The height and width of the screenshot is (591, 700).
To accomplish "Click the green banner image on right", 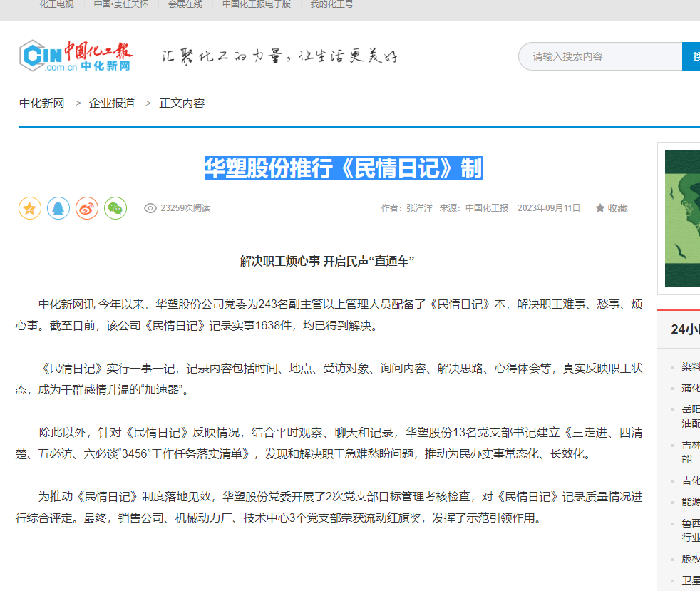I will pyautogui.click(x=682, y=217).
